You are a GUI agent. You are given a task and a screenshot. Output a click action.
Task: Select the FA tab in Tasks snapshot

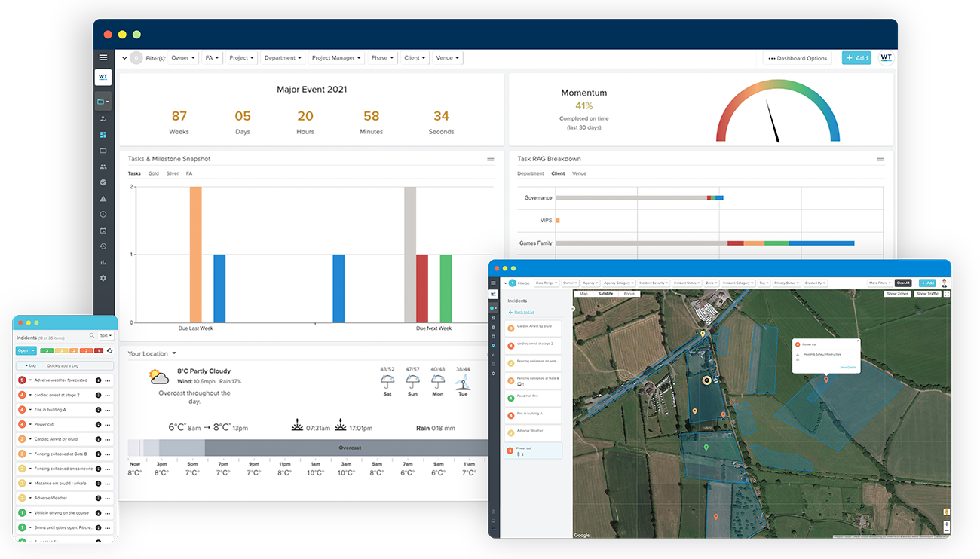click(189, 173)
